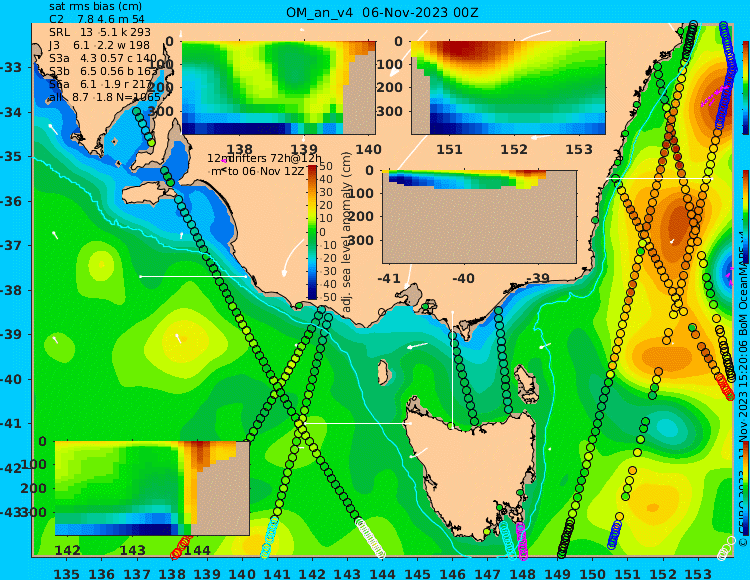Click the main map latitude label -36
750x580 pixels.
coord(11,201)
